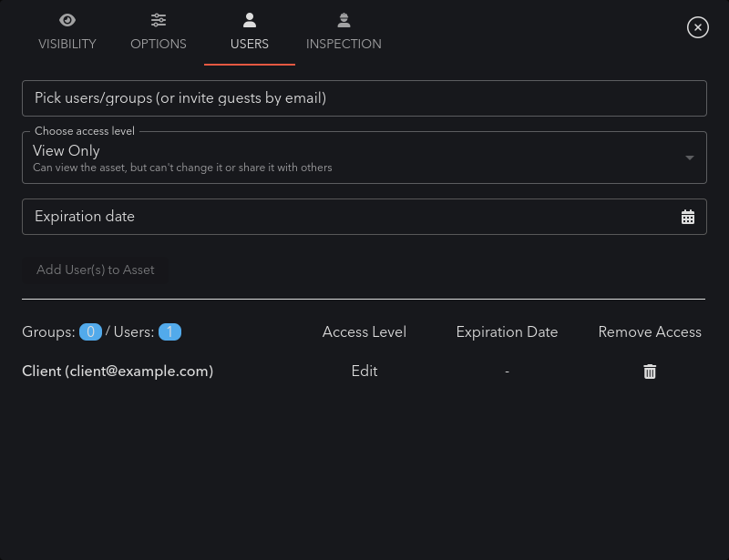This screenshot has height=560, width=729.
Task: Switch to the VISIBILITY tab label
Action: (x=67, y=44)
